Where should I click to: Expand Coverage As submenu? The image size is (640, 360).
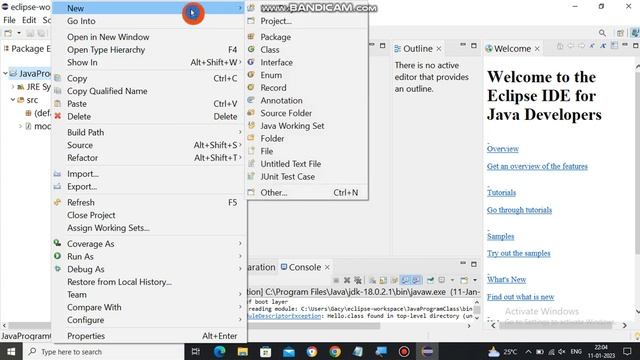(149, 244)
